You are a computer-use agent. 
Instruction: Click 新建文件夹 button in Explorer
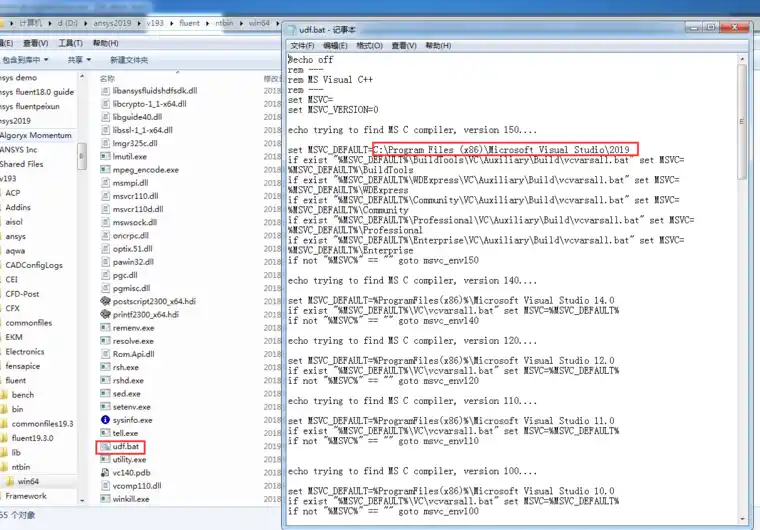click(129, 60)
